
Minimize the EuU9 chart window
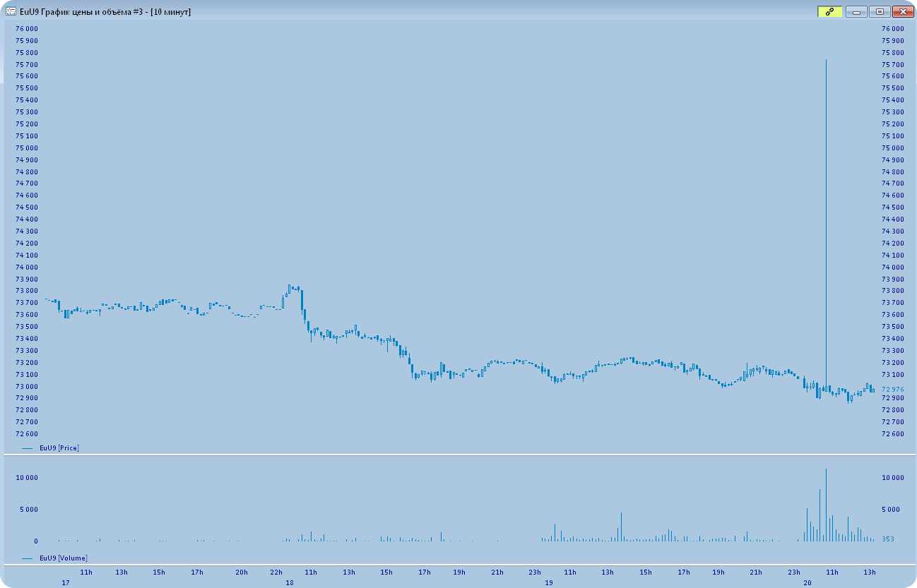click(x=856, y=12)
